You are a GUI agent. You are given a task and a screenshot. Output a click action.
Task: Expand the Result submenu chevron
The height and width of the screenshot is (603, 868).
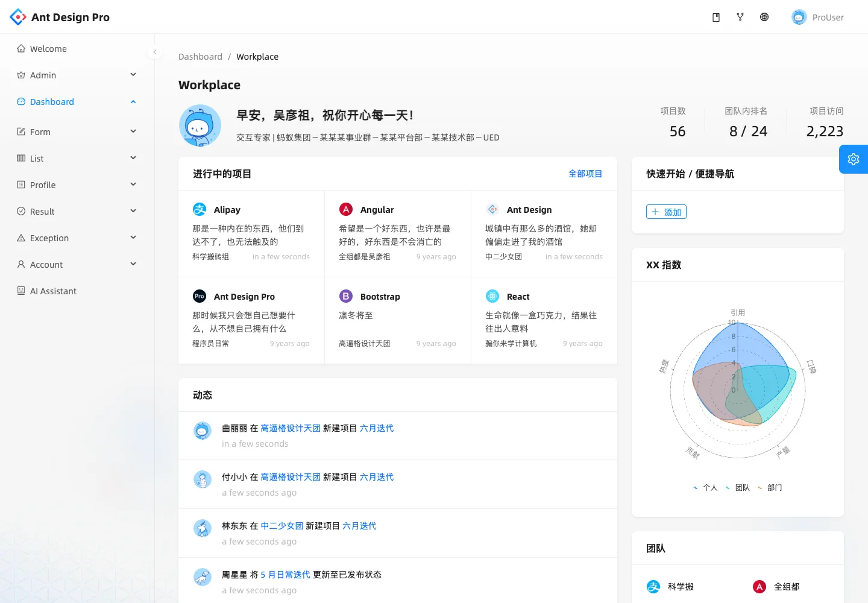point(133,211)
